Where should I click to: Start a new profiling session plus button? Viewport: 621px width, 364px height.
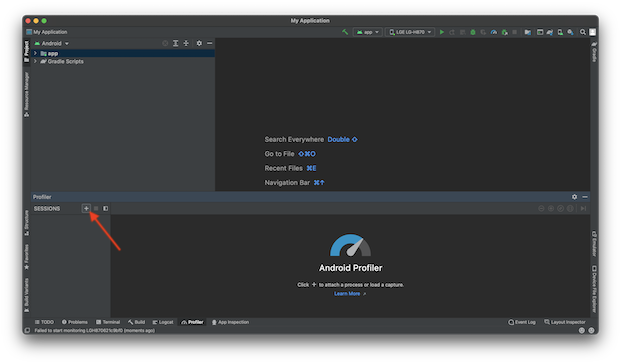click(x=86, y=208)
